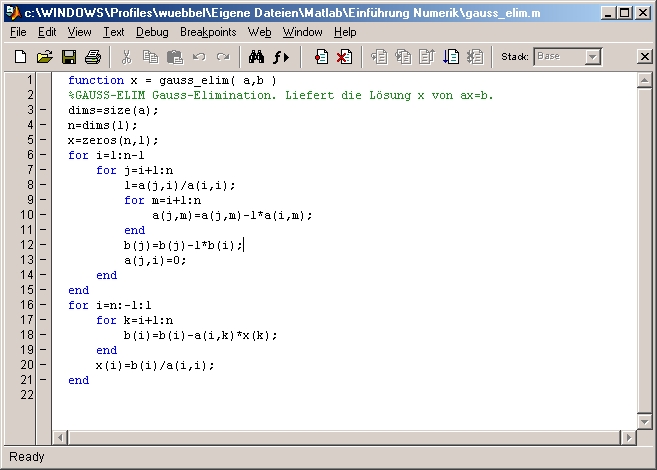The height and width of the screenshot is (470, 657).
Task: Click the Set/Clear breakpoint toolbar icon
Action: coord(321,57)
